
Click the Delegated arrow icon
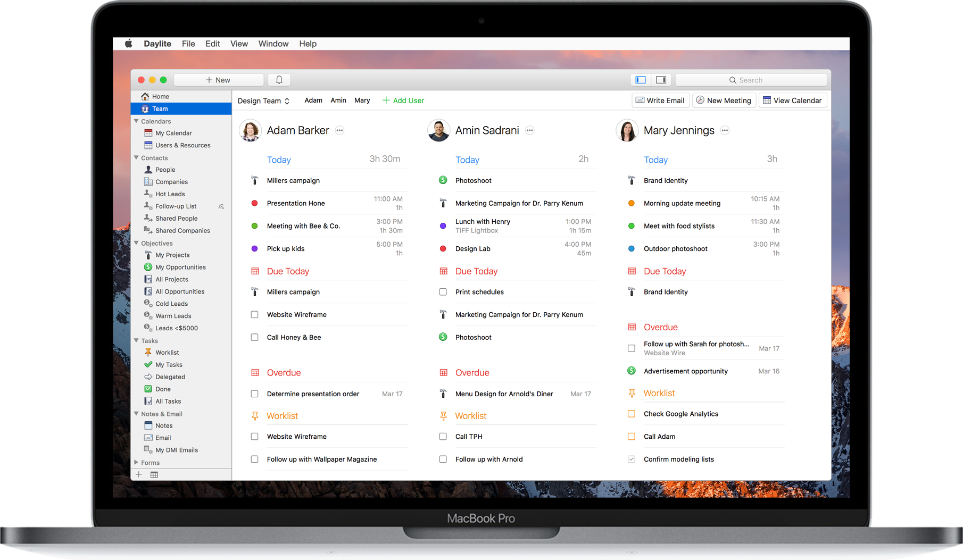pyautogui.click(x=148, y=377)
